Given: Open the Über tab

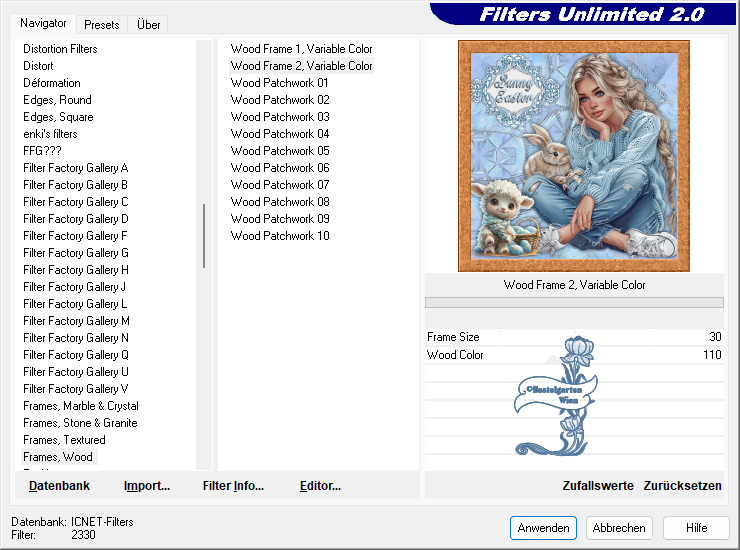Looking at the screenshot, I should [x=148, y=24].
